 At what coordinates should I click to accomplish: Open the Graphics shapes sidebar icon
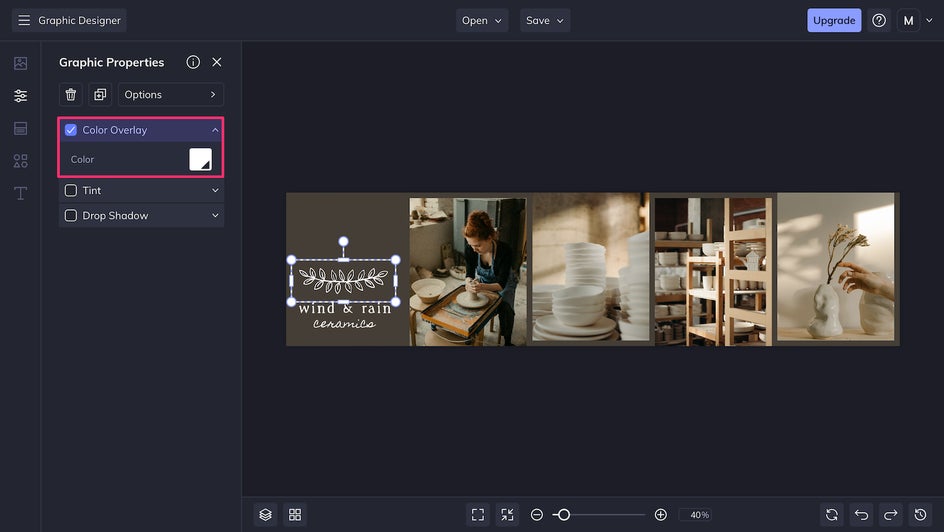click(20, 161)
